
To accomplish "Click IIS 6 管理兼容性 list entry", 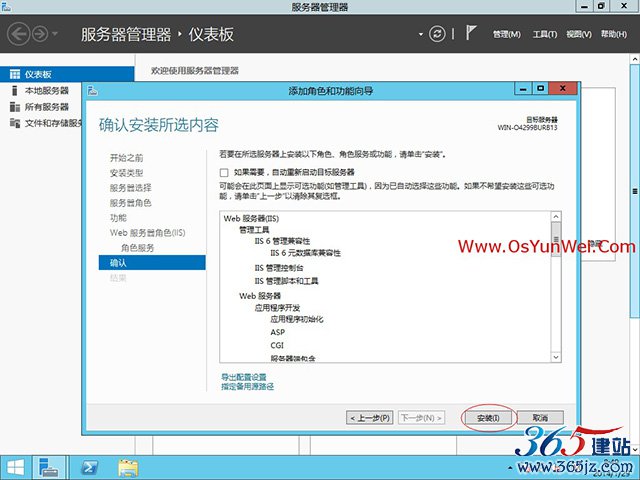I will [x=282, y=241].
